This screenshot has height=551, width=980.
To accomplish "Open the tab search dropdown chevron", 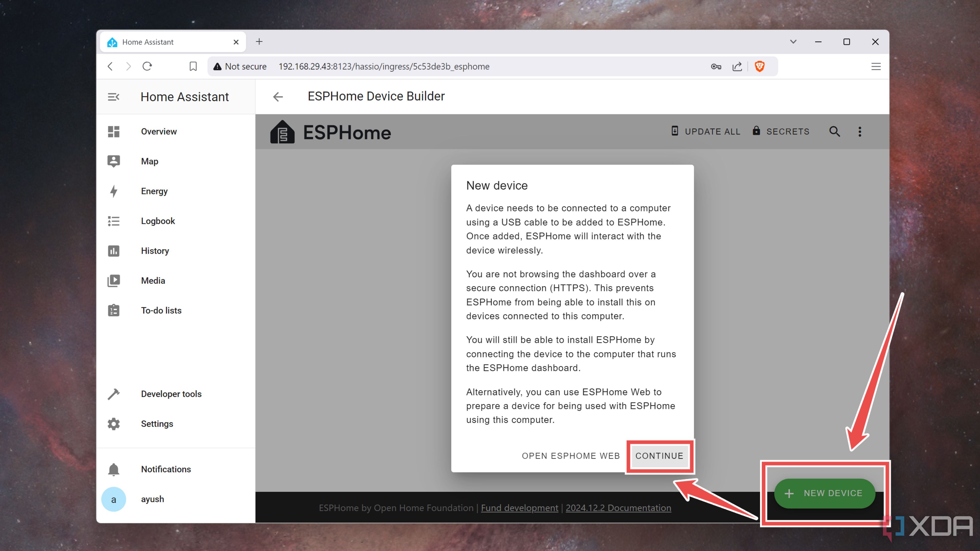I will [x=793, y=41].
